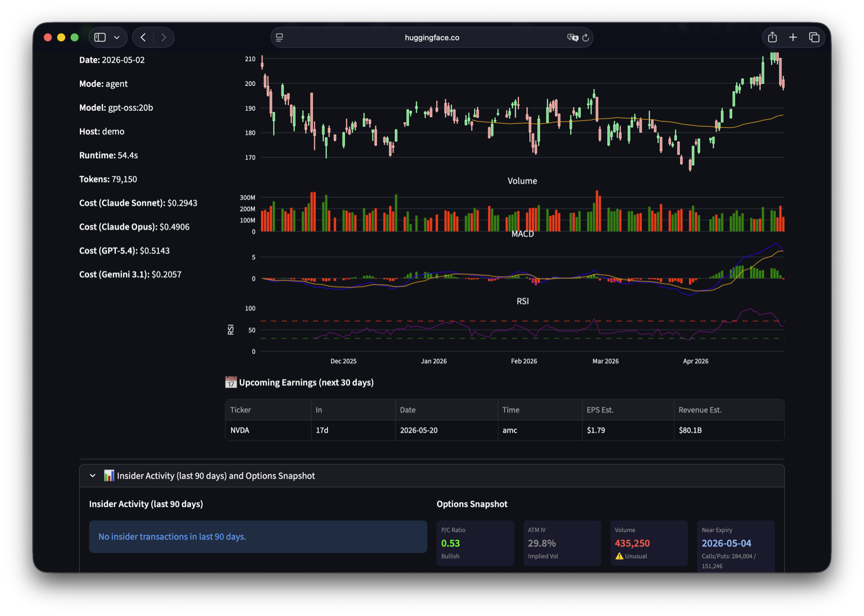Minimize the window with yellow button

pyautogui.click(x=61, y=37)
